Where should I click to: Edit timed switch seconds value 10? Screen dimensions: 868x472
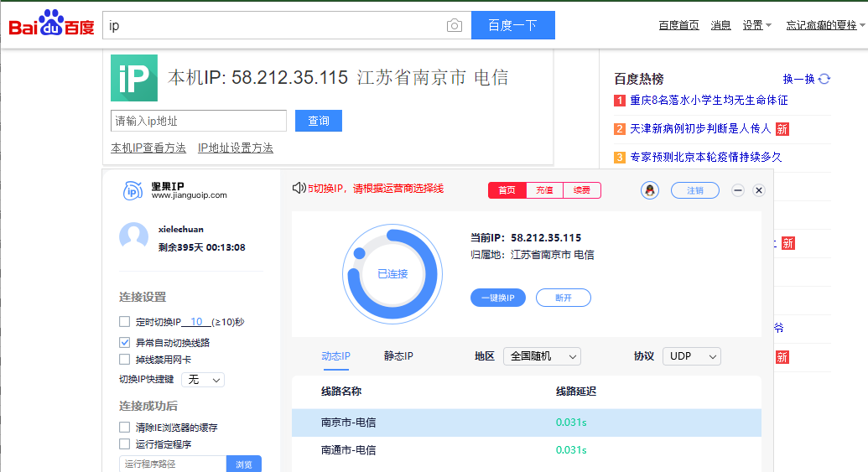(196, 321)
